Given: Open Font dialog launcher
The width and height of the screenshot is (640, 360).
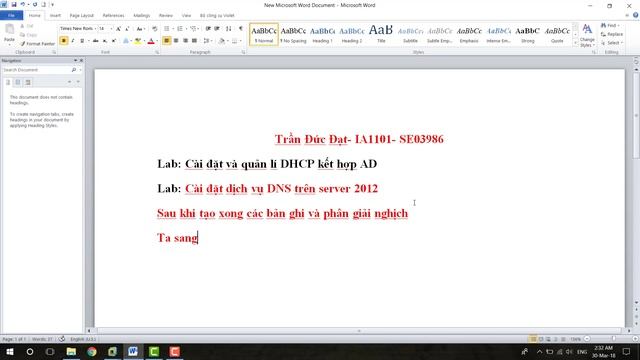Looking at the screenshot, I should (157, 52).
